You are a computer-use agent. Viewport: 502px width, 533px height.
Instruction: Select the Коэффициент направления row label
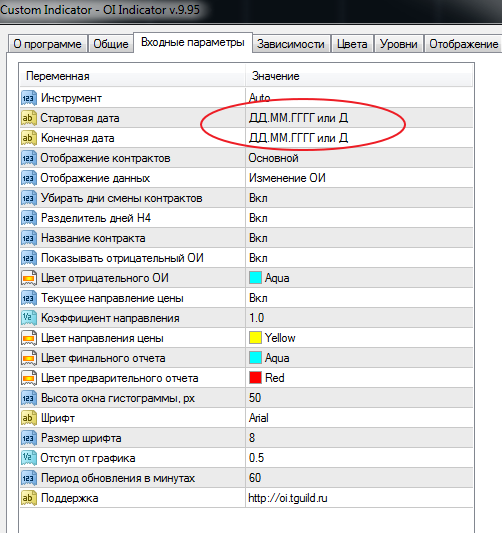[x=110, y=318]
